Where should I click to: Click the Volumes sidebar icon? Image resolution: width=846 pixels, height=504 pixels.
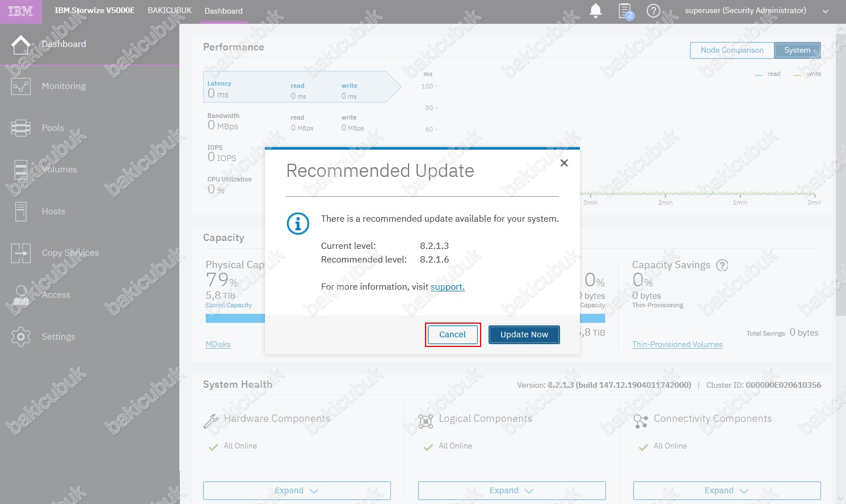point(21,170)
